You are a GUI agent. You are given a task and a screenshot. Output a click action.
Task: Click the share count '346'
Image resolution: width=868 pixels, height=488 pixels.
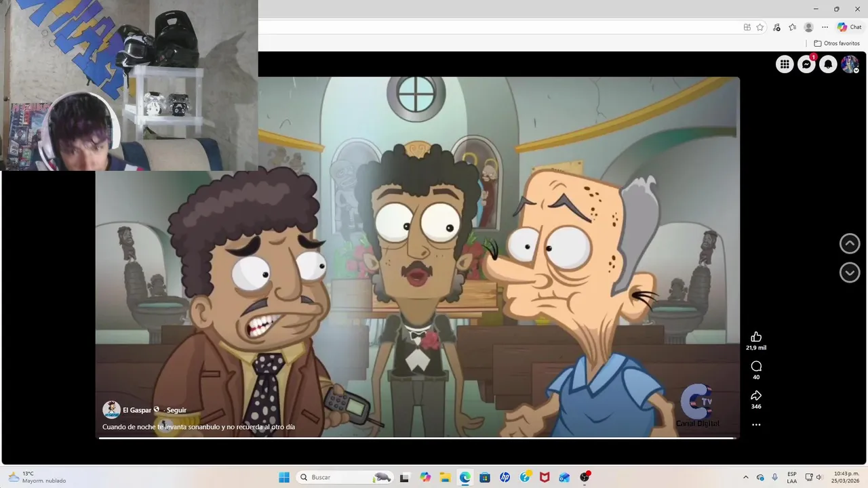point(756,407)
